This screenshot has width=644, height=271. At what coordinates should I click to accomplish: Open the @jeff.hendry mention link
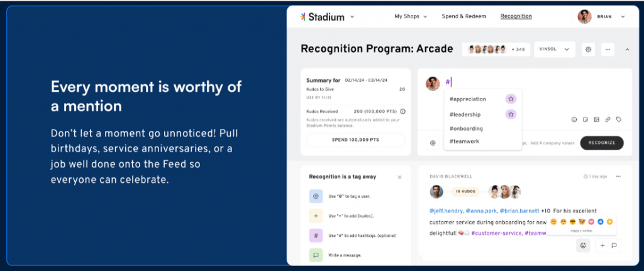[x=447, y=211]
